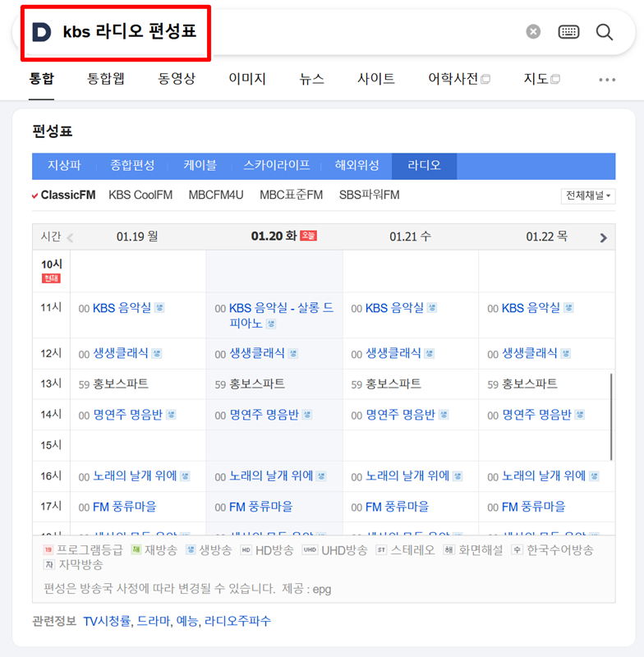Open KBS 음악실 on 01.21 수

tap(394, 308)
